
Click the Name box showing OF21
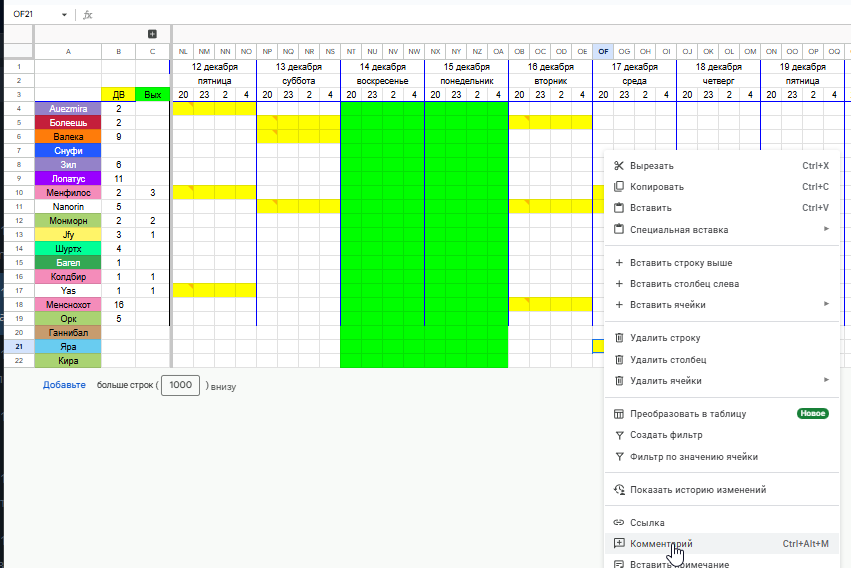click(34, 15)
